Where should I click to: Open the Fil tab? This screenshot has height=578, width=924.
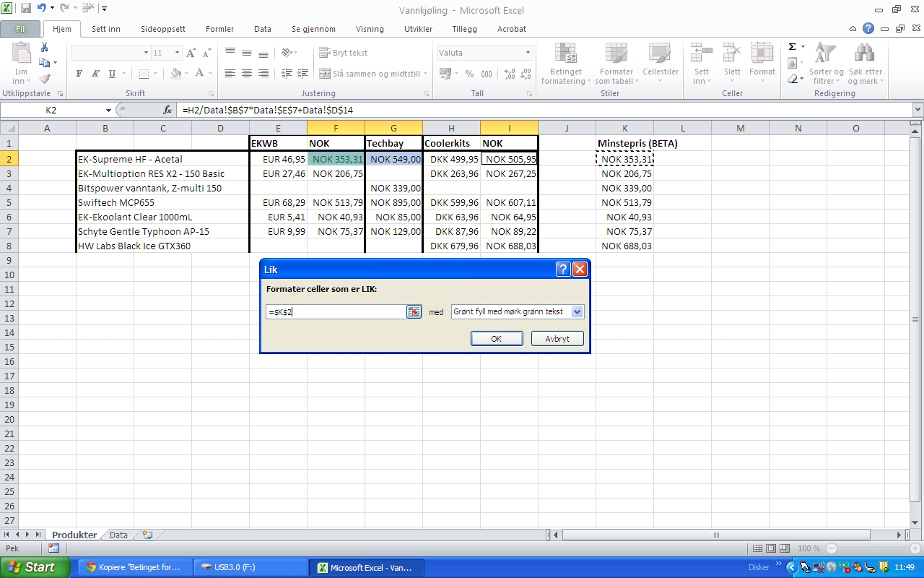[20, 29]
